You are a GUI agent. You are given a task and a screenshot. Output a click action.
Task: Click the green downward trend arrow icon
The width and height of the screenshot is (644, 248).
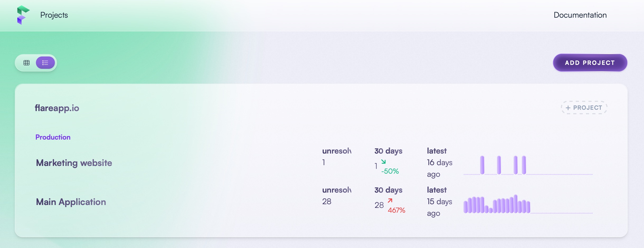[383, 161]
